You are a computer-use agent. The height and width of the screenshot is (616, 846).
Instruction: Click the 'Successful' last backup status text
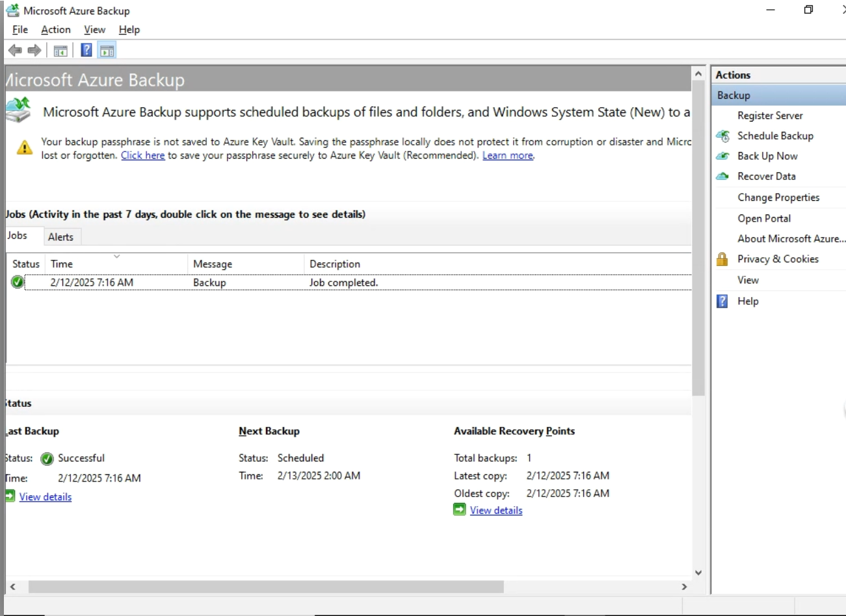pyautogui.click(x=81, y=458)
